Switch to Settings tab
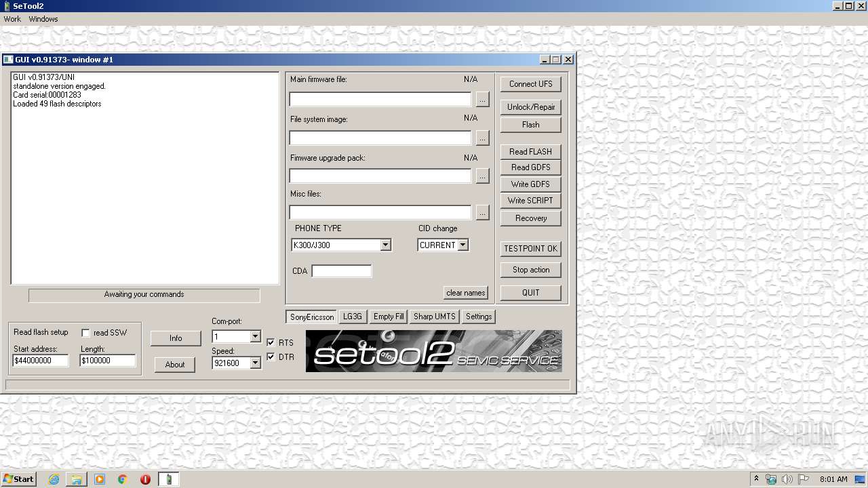 [479, 317]
